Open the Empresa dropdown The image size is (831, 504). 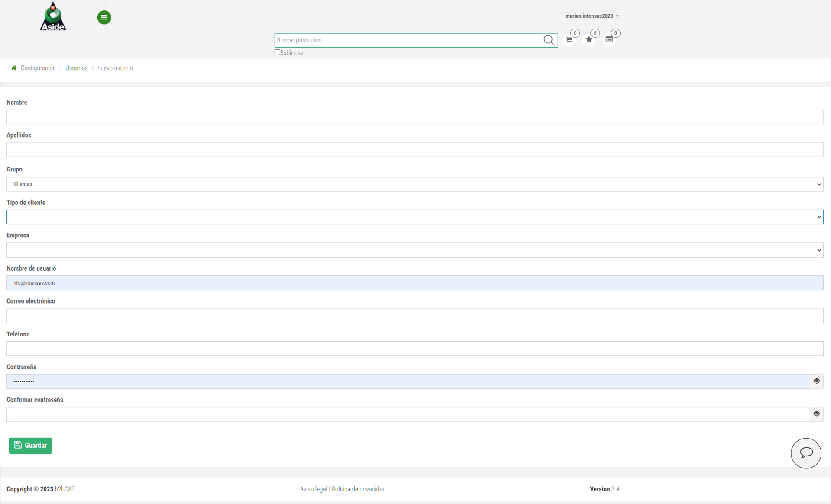pos(414,250)
